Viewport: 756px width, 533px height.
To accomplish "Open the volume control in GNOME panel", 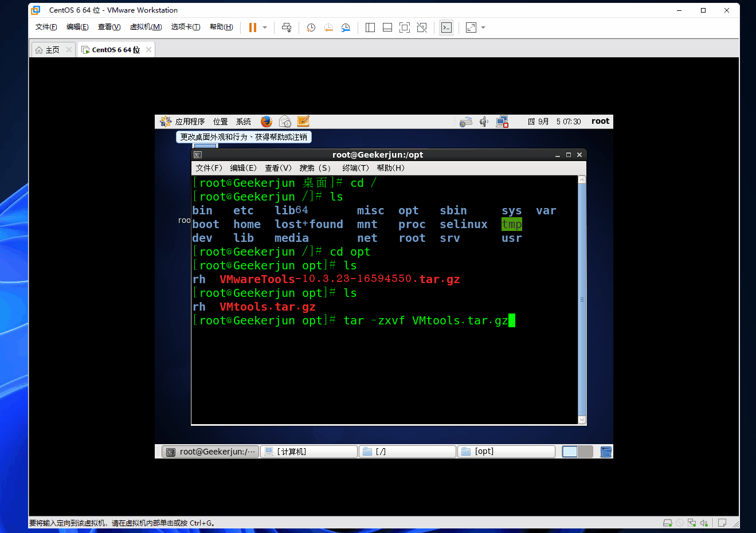I will (484, 122).
